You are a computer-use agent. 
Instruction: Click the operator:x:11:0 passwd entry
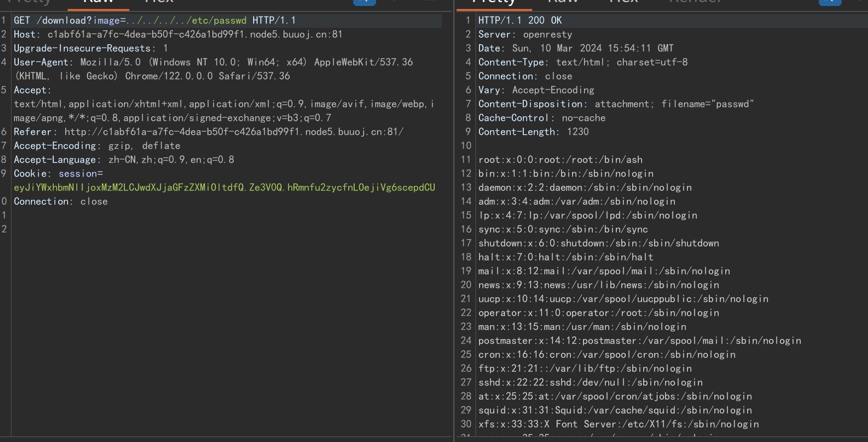[x=599, y=313]
